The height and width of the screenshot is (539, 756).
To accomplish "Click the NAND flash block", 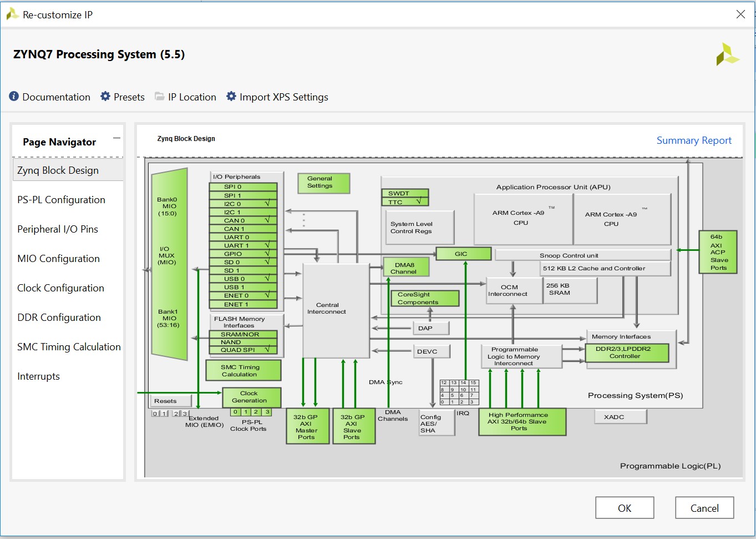I will (x=242, y=342).
